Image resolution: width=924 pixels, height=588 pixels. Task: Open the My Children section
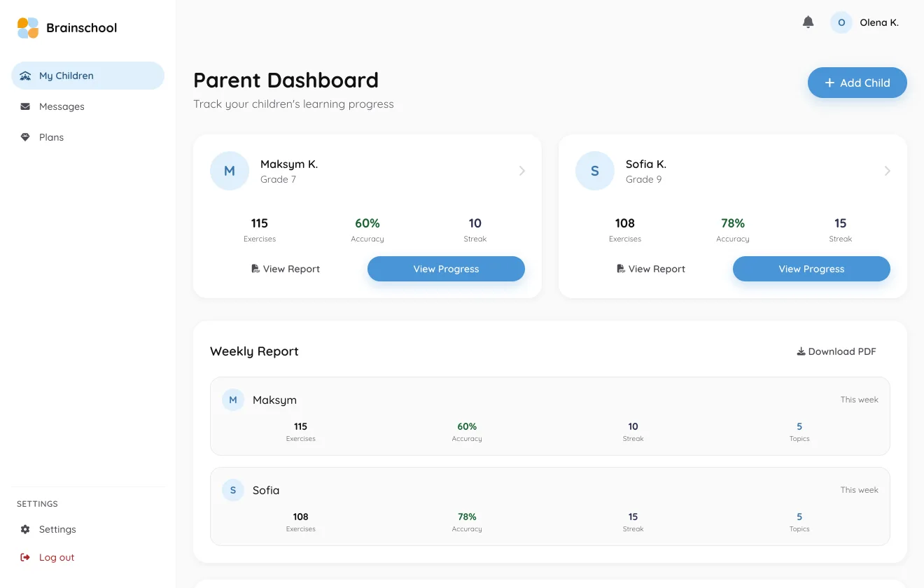(88, 76)
